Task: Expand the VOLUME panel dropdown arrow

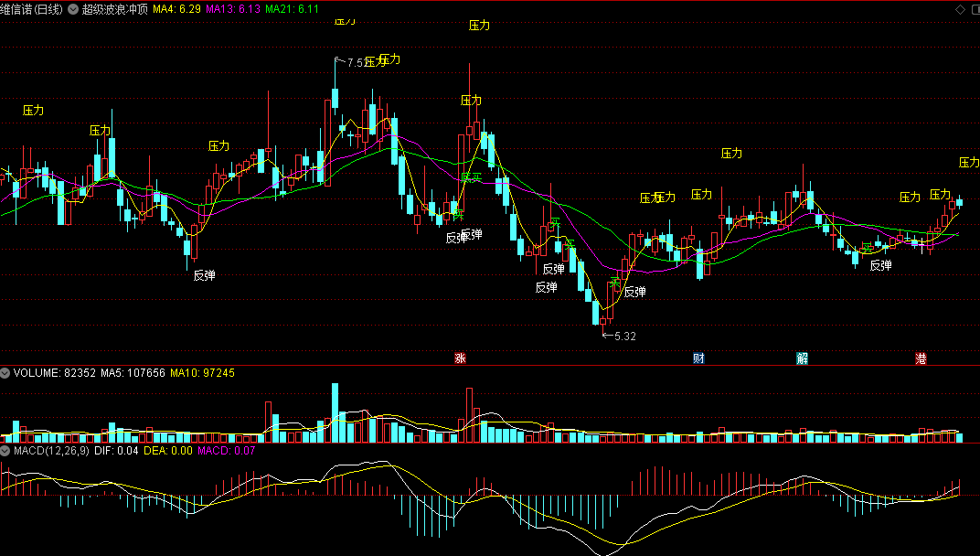Action: pos(5,373)
